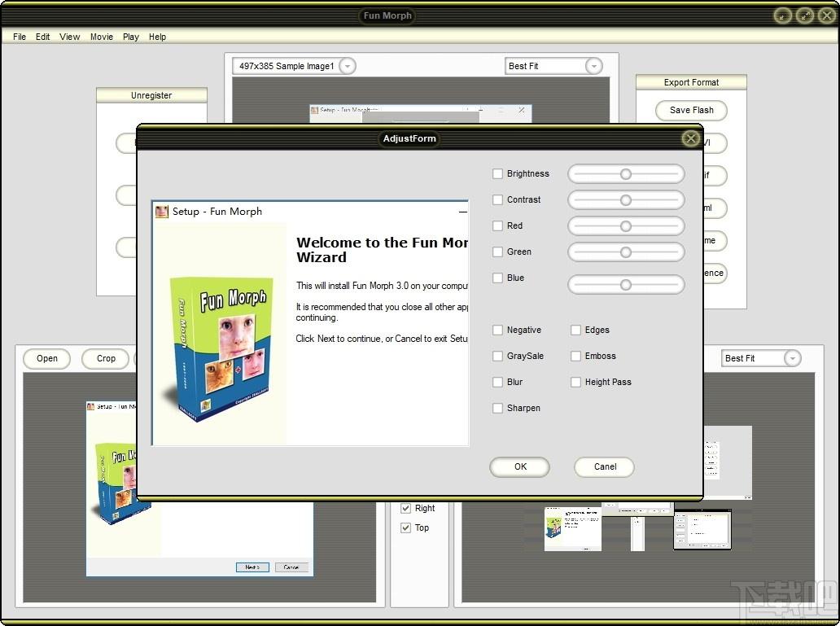This screenshot has height=626, width=840.
Task: Toggle the Blue channel checkbox
Action: point(497,278)
